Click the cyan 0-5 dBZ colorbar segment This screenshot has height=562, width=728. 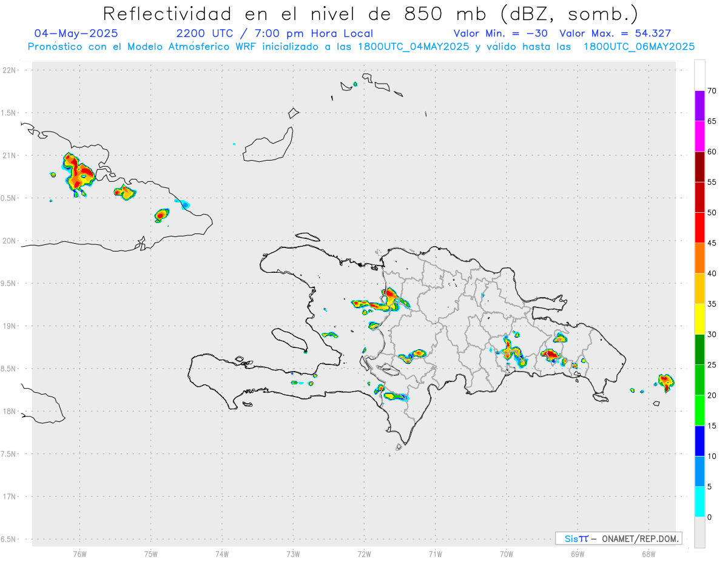click(x=699, y=502)
